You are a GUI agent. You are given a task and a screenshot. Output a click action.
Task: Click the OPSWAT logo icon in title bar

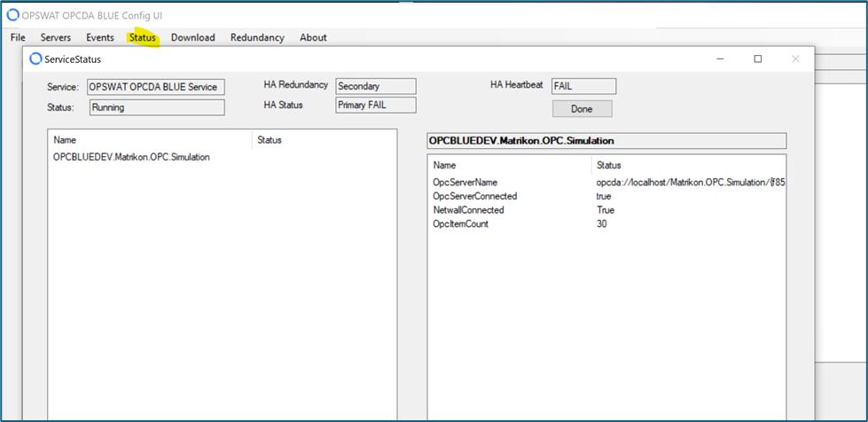13,16
